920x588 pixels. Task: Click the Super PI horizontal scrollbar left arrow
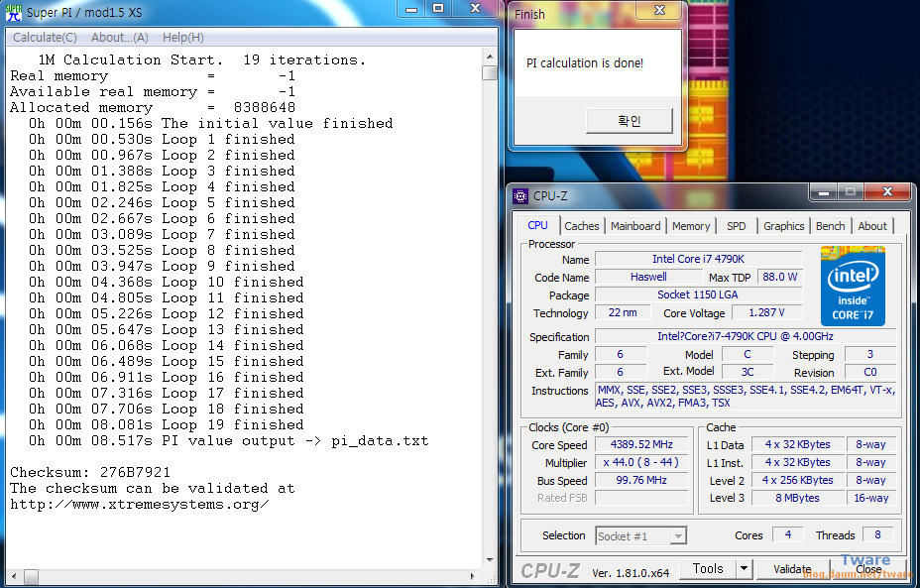14,577
